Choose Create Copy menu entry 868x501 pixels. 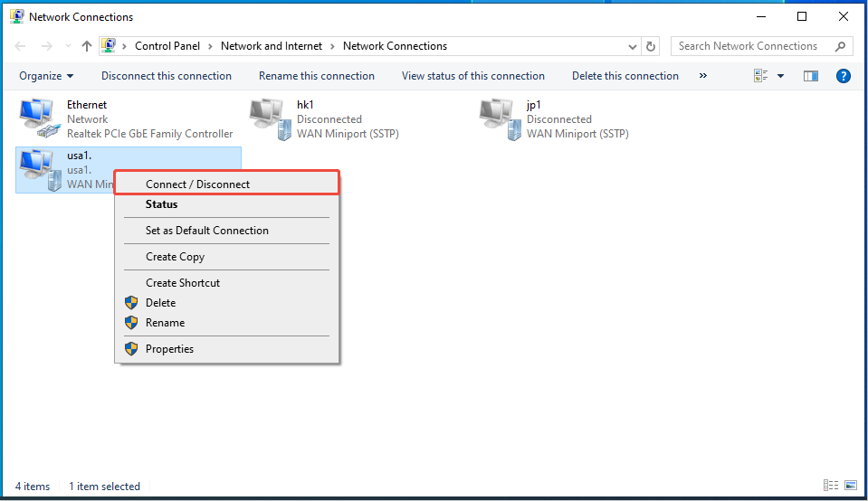click(x=227, y=257)
